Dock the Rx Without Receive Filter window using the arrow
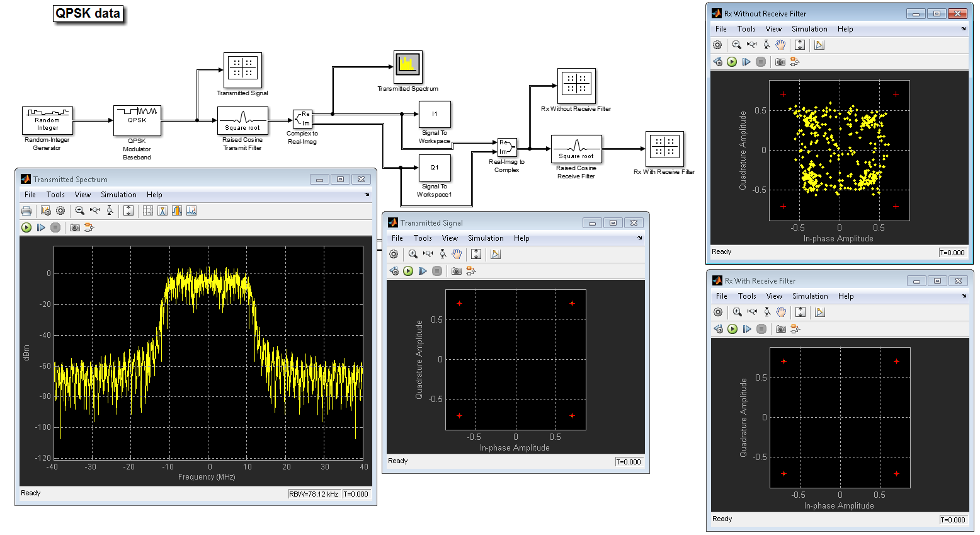 (x=964, y=29)
